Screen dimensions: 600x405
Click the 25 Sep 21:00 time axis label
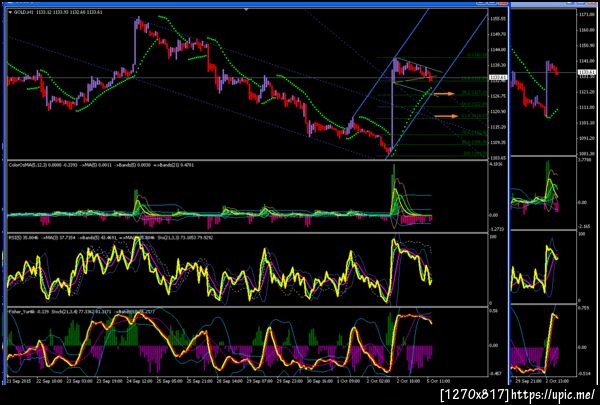coord(202,381)
